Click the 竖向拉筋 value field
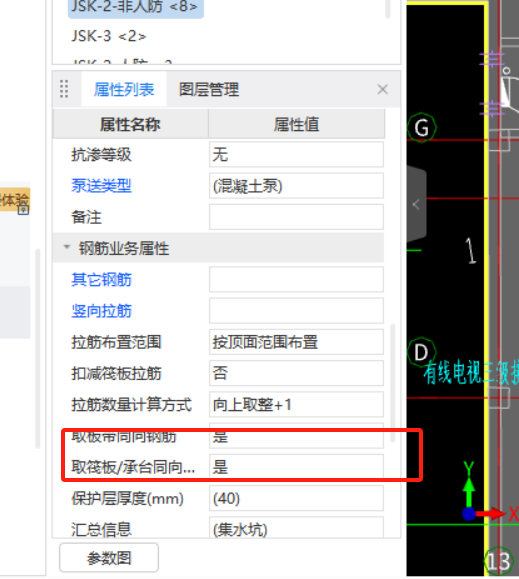 [x=296, y=311]
